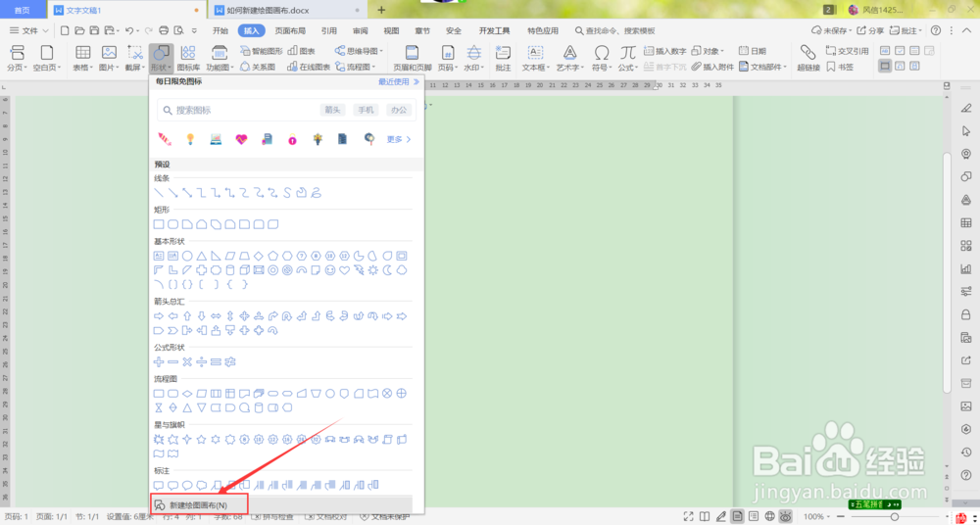Switch to the 审阅 ribbon tab
Viewport: 980px width, 525px height.
[x=360, y=30]
